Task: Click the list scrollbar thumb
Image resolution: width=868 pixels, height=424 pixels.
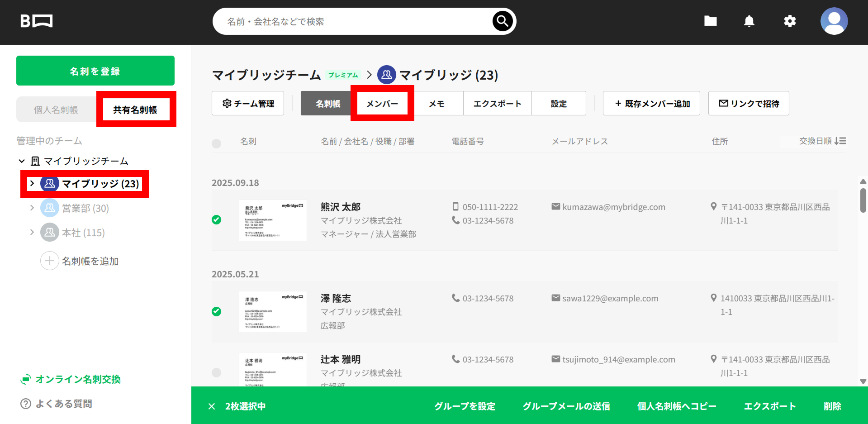Action: point(863,200)
